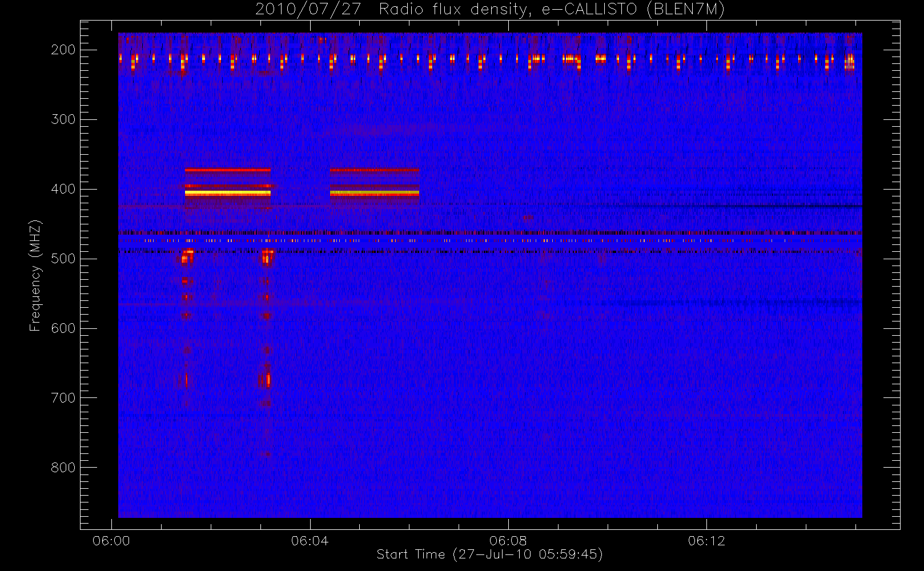The height and width of the screenshot is (571, 924).
Task: Click the 500 frequency tick label
Action: [x=63, y=259]
